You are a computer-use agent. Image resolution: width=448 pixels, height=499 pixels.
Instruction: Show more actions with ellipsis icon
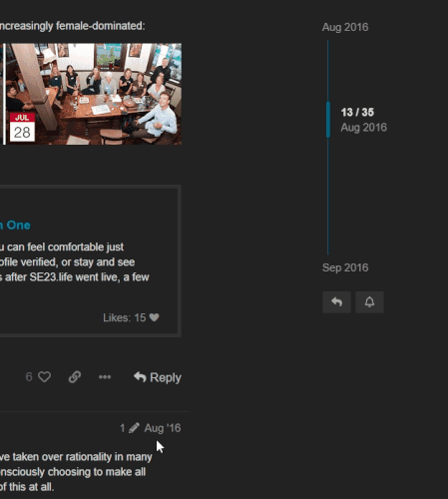105,377
